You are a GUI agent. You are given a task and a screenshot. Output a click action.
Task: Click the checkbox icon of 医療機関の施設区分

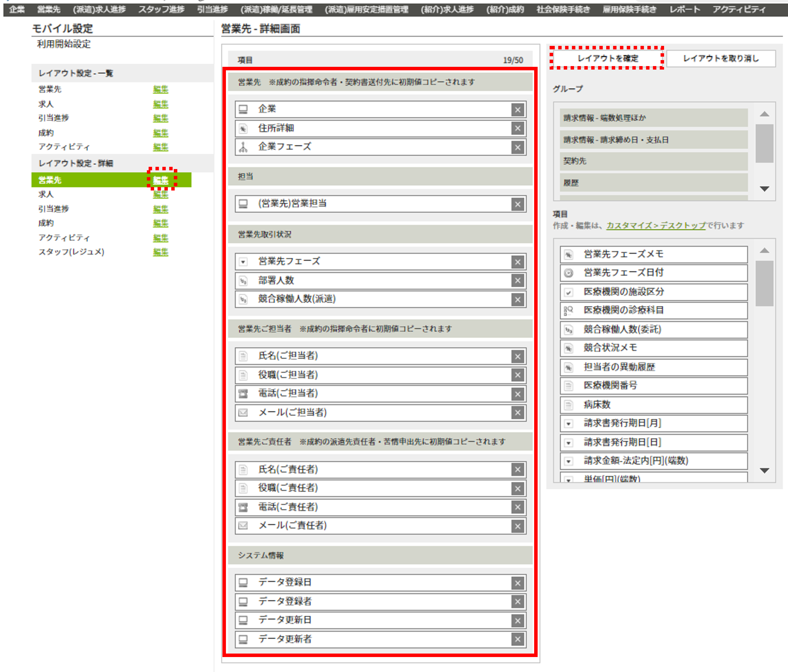coord(568,292)
